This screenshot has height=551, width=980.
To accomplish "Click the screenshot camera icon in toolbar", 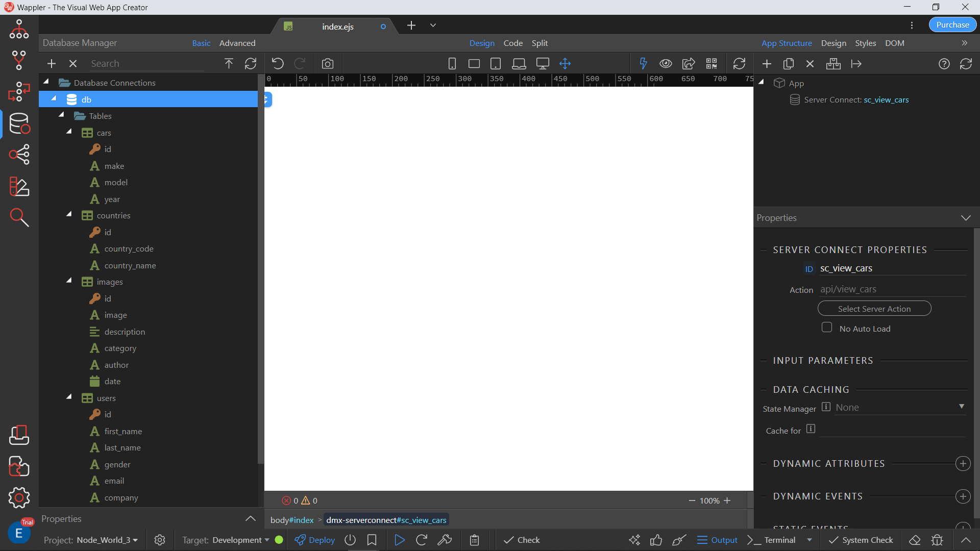I will [x=328, y=64].
